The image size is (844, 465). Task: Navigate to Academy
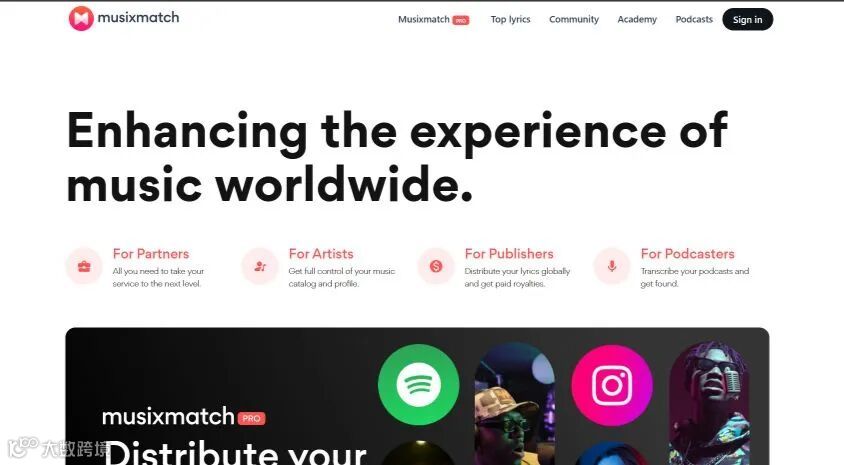coord(637,19)
